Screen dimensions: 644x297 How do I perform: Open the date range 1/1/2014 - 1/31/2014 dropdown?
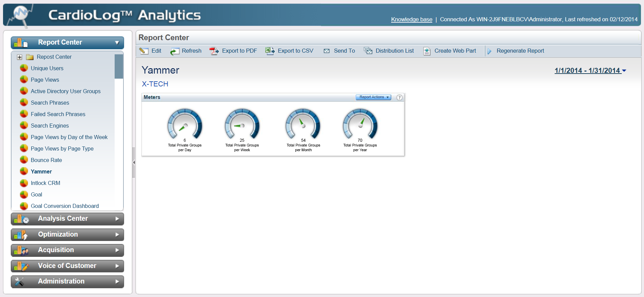590,71
